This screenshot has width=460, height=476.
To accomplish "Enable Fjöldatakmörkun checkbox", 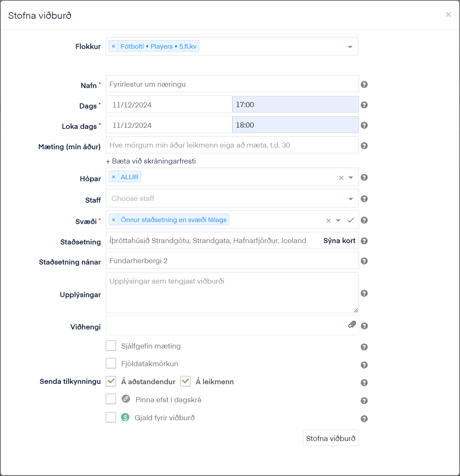I will [111, 363].
